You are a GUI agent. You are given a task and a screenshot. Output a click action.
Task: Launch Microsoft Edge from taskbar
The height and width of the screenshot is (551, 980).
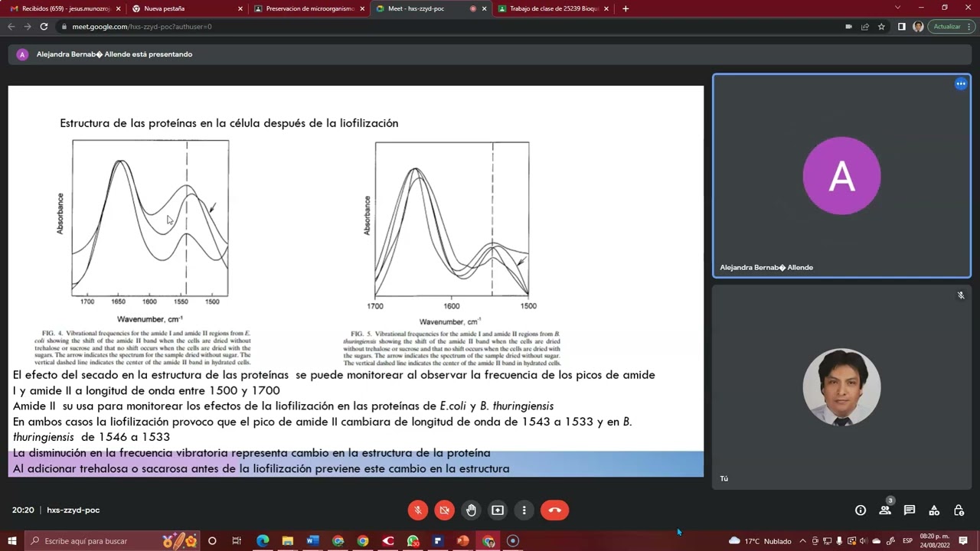(263, 541)
